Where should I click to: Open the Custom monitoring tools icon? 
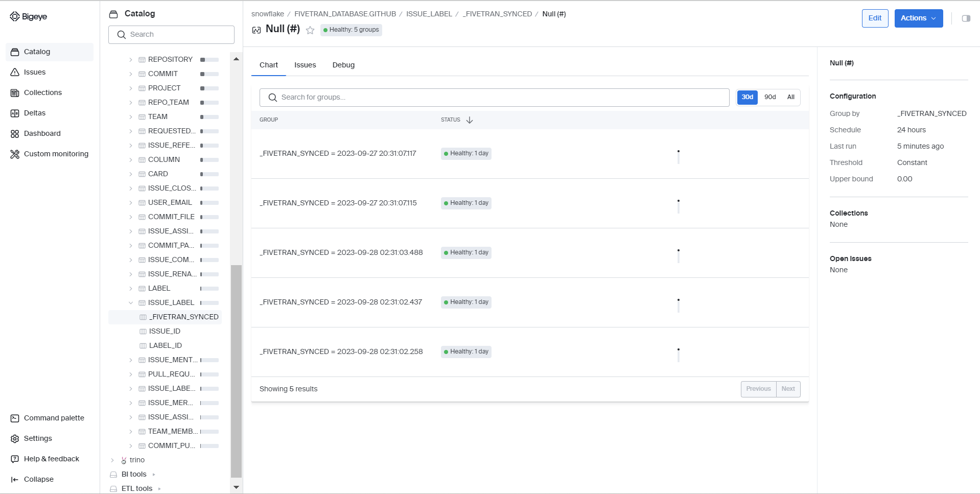tap(15, 154)
